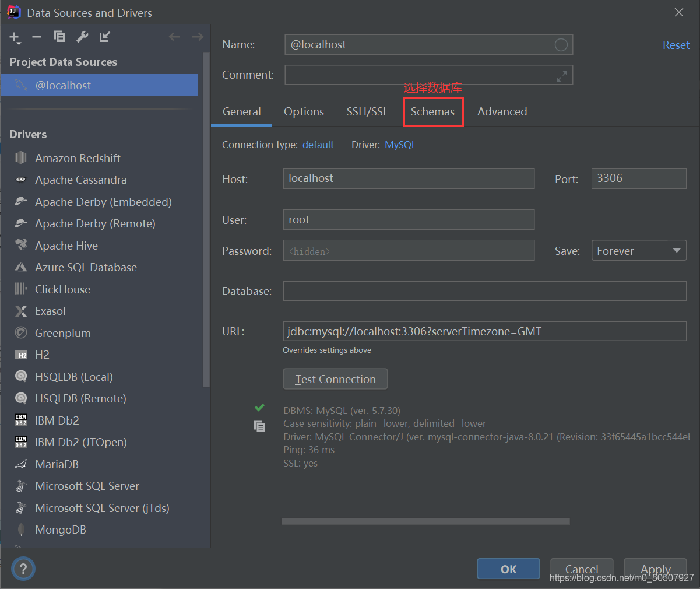Click the Cancel button
Screen dimensions: 700x589
(582, 569)
